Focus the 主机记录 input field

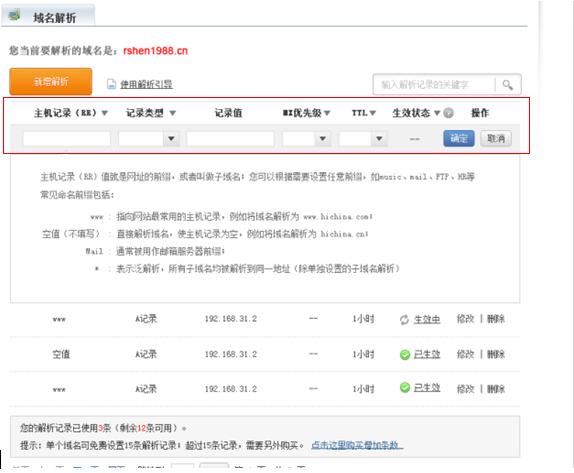67,139
